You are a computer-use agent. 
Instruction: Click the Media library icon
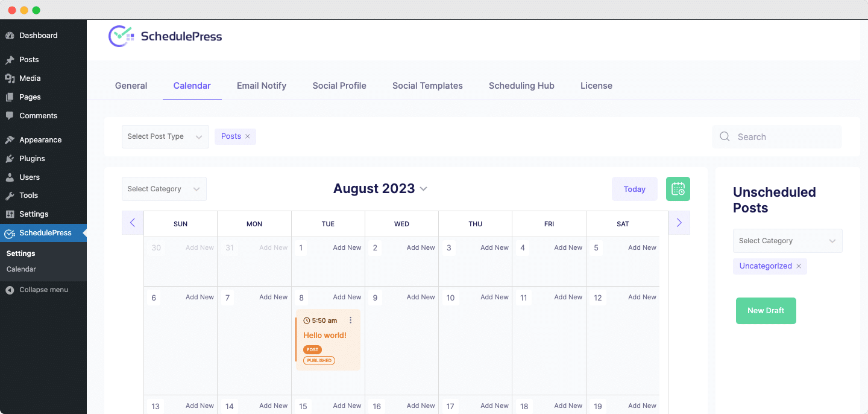(x=10, y=78)
